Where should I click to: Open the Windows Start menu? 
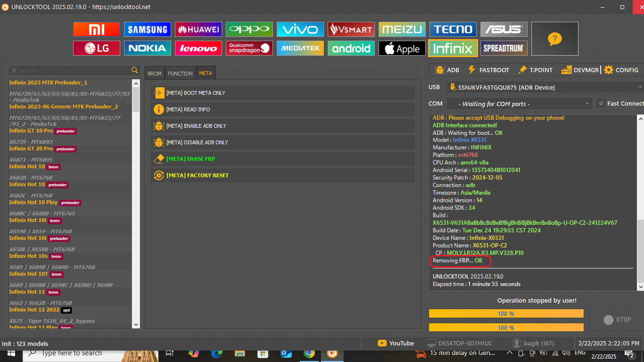point(11,353)
